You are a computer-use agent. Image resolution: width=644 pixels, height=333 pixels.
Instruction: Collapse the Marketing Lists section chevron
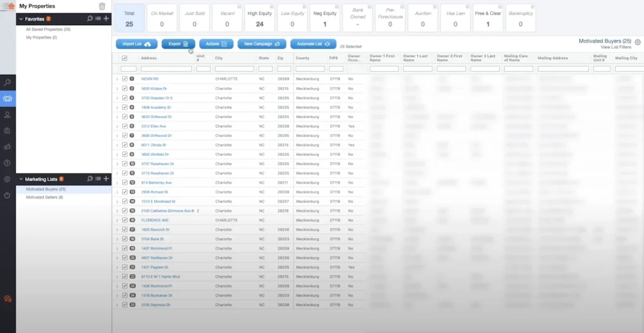pyautogui.click(x=21, y=179)
